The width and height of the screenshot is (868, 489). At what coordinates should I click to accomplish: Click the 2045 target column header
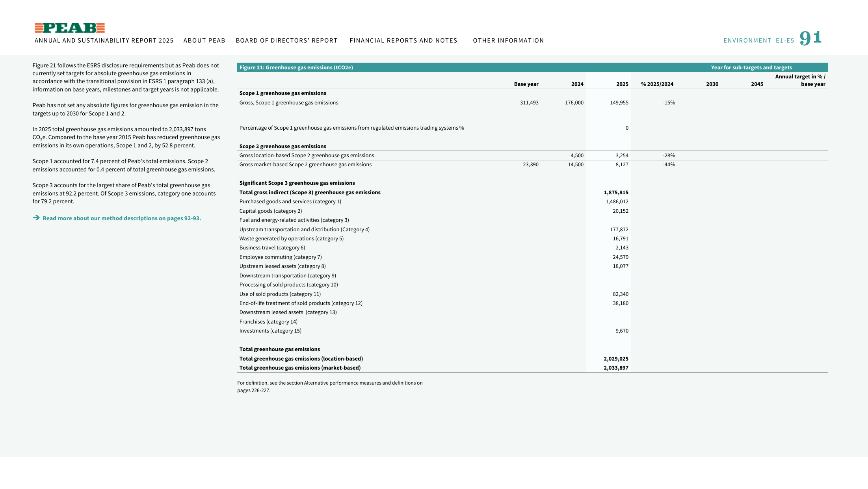[757, 84]
